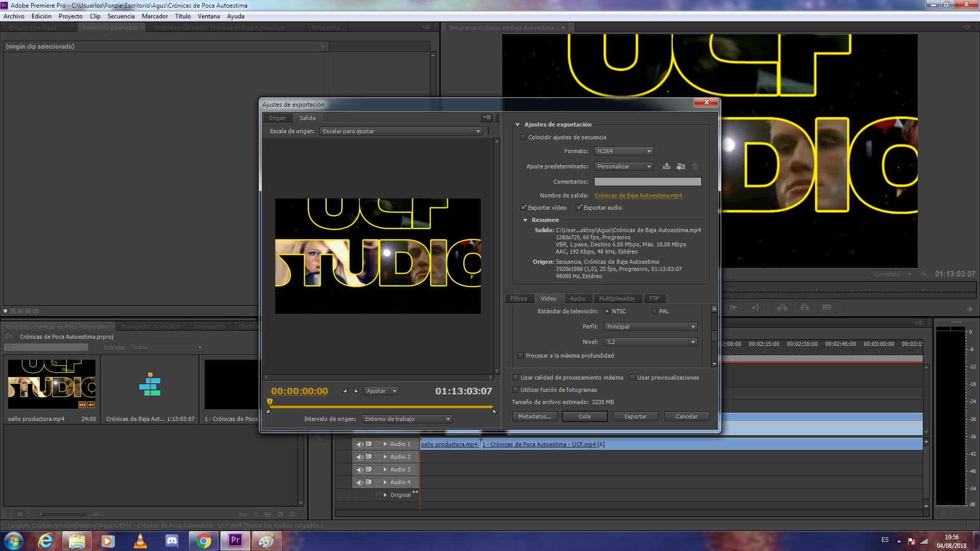Enable Utilizar fusión de fotogramas
The height and width of the screenshot is (551, 980).
[x=516, y=390]
